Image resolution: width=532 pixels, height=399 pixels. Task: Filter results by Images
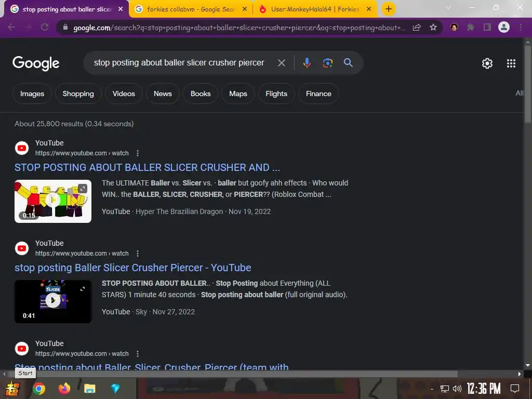pyautogui.click(x=32, y=94)
